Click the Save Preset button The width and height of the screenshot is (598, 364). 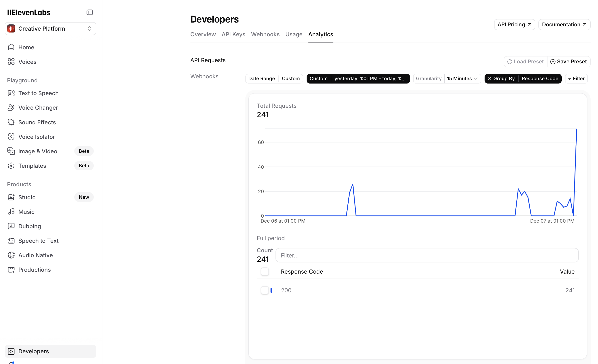[568, 62]
